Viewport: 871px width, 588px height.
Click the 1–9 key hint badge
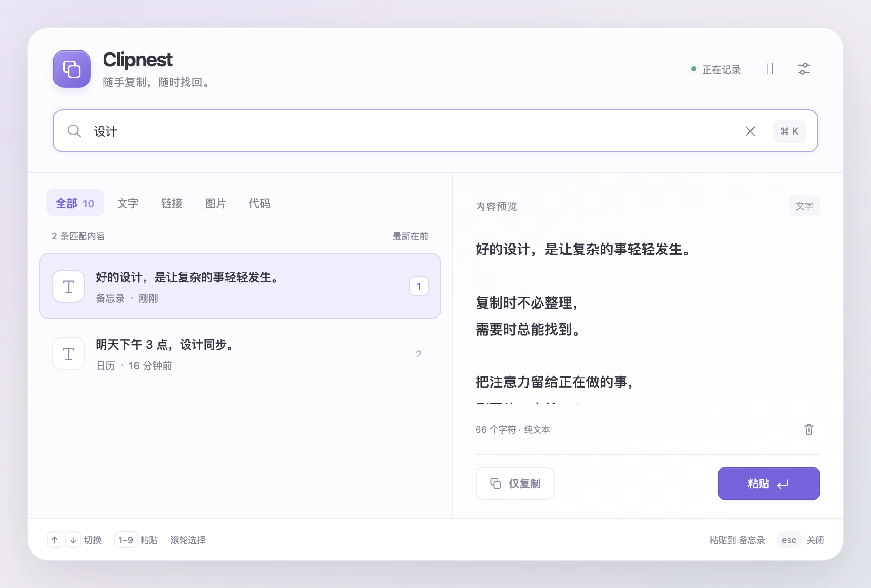click(125, 540)
